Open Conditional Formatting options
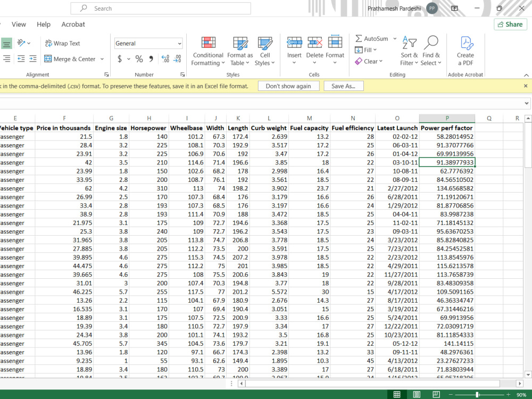Viewport: 532px width, 399px height. click(x=208, y=51)
